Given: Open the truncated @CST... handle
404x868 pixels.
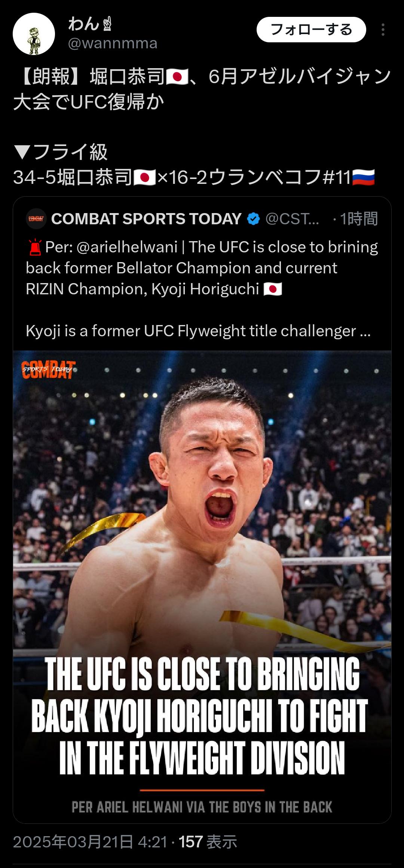Looking at the screenshot, I should pyautogui.click(x=292, y=219).
